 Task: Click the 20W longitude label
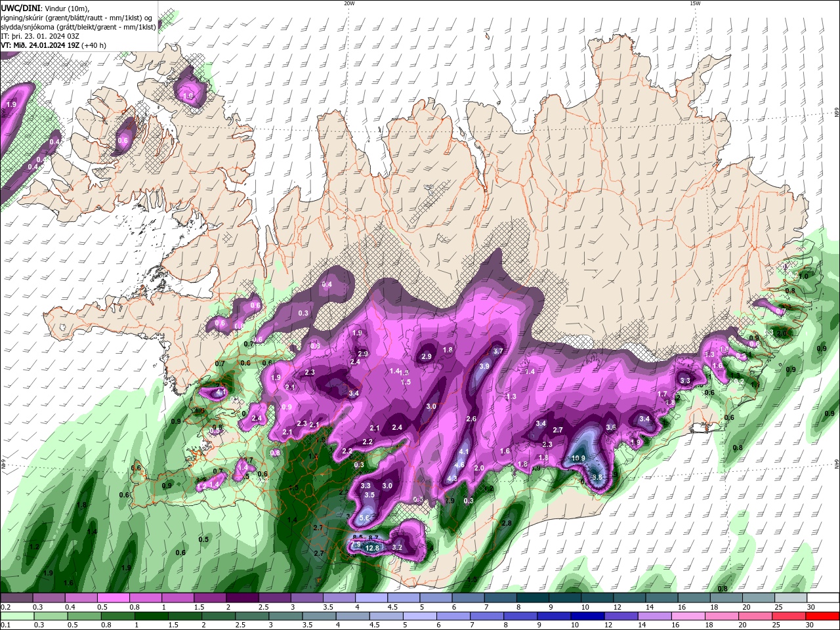(x=349, y=3)
